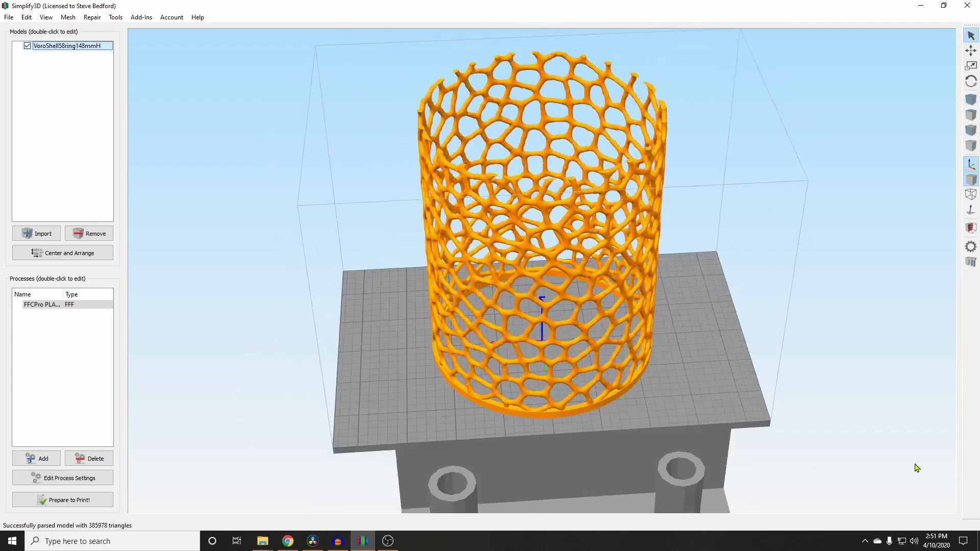The image size is (980, 551).
Task: Toggle the coordinate axes display
Action: (971, 164)
